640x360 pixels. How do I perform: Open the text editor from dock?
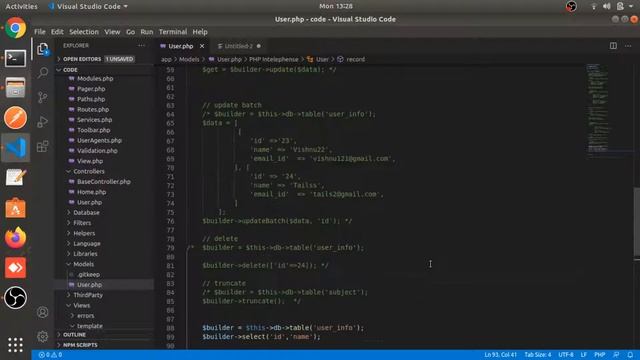[16, 178]
